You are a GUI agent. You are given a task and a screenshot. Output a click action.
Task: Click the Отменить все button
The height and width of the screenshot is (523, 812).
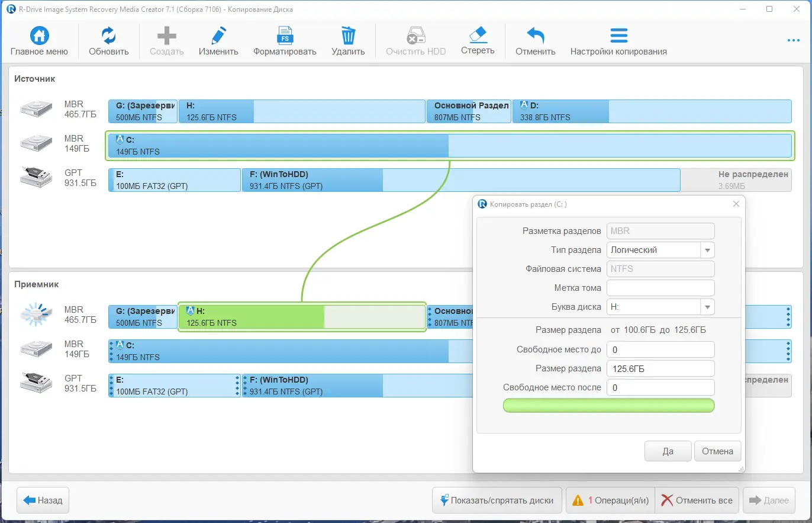click(x=697, y=500)
